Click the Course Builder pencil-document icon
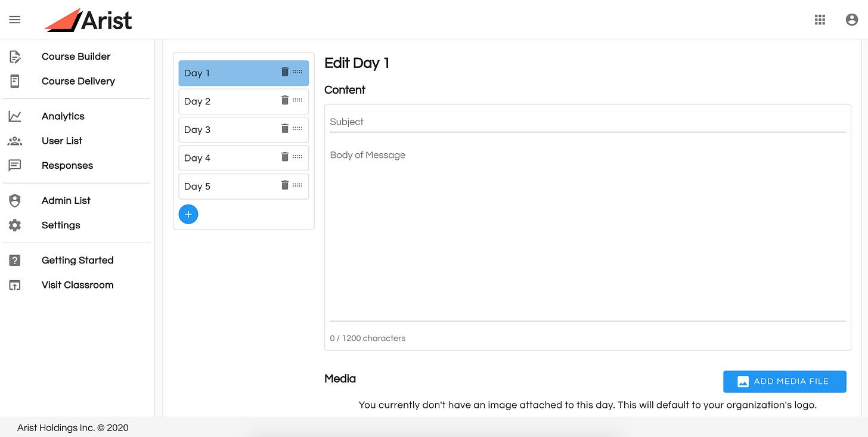868x437 pixels. tap(15, 57)
